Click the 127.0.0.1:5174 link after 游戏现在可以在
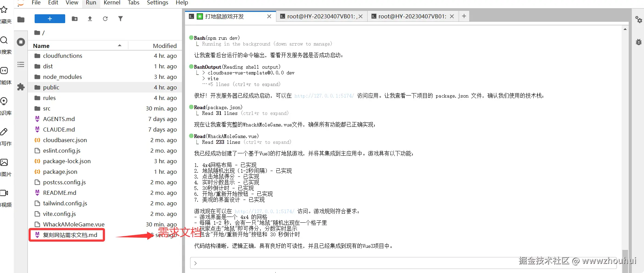 pos(264,211)
